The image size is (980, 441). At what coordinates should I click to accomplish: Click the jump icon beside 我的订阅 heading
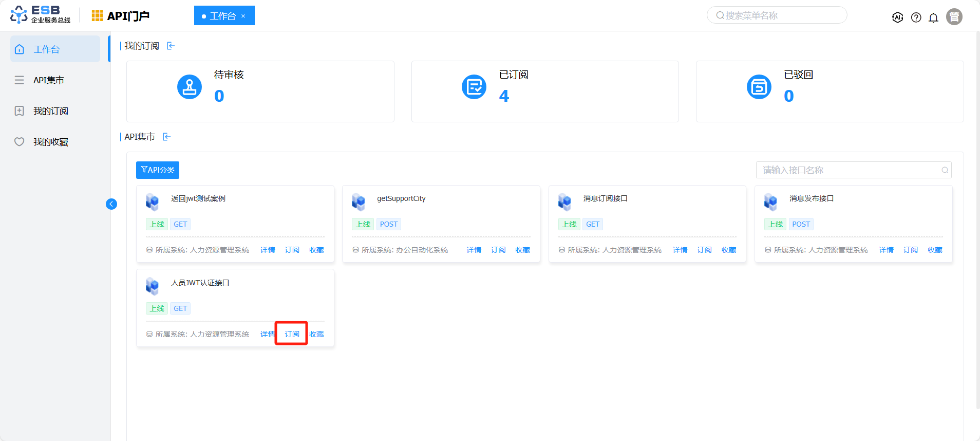171,46
